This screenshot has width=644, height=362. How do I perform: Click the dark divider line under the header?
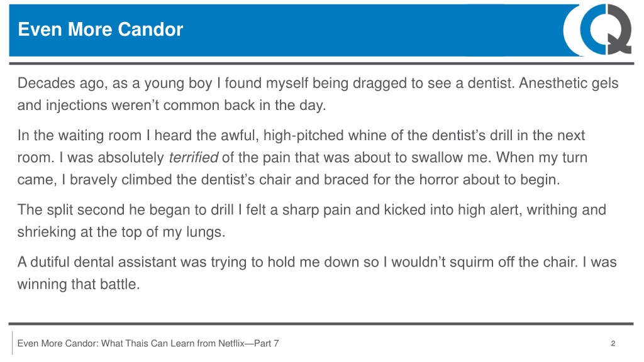tap(321, 63)
